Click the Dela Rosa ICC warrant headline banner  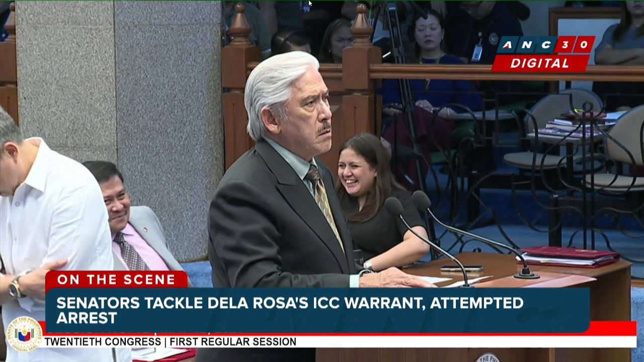[x=317, y=310]
